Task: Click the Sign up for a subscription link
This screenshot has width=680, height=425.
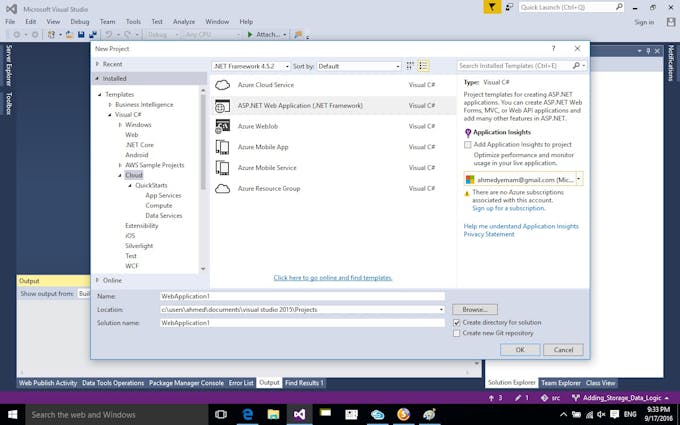Action: tap(508, 209)
